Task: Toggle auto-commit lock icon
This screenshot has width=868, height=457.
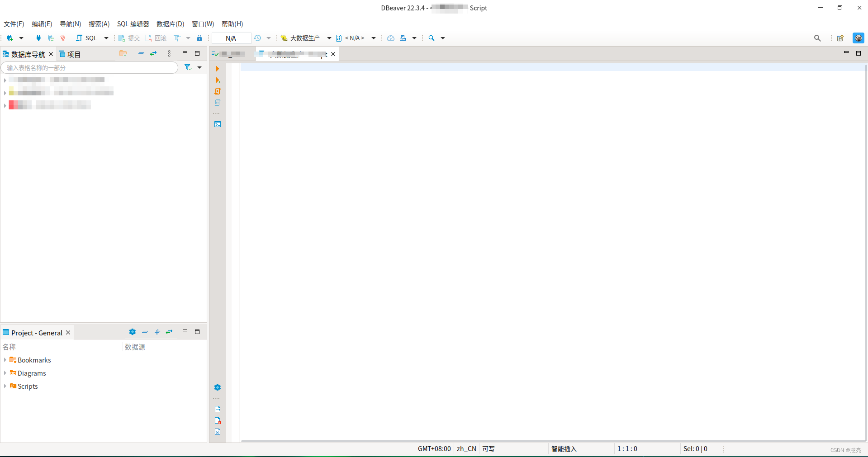Action: pyautogui.click(x=199, y=38)
